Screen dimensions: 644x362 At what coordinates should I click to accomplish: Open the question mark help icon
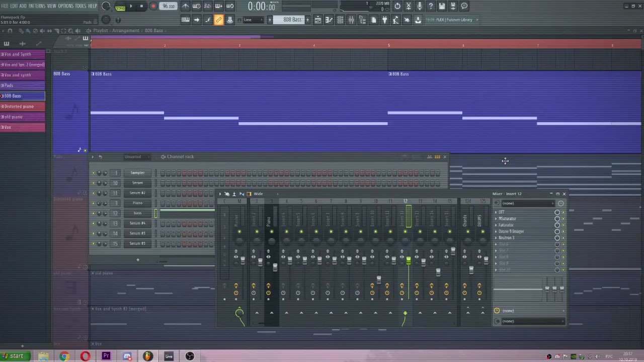pyautogui.click(x=431, y=6)
